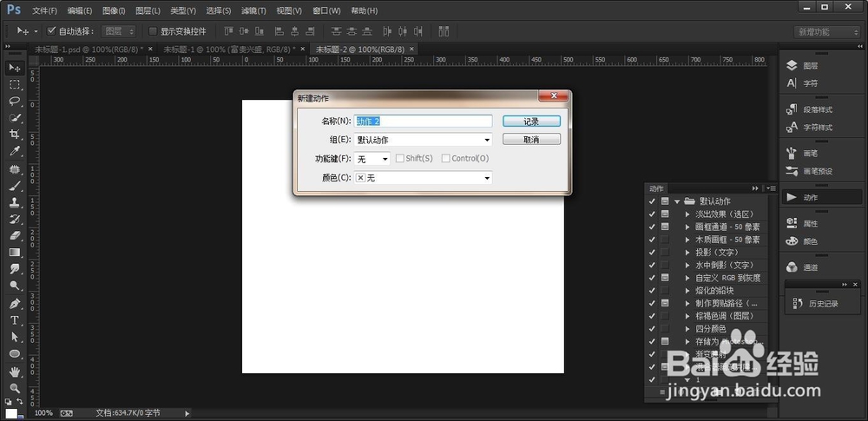
Task: Open the 动作 panel flyout menu
Action: [772, 188]
